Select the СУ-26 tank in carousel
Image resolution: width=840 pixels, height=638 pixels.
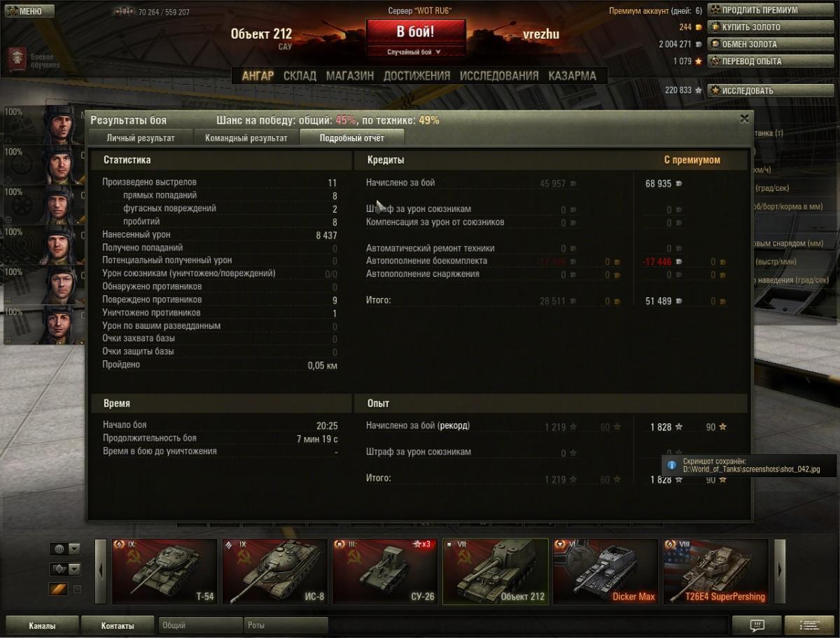(x=385, y=571)
